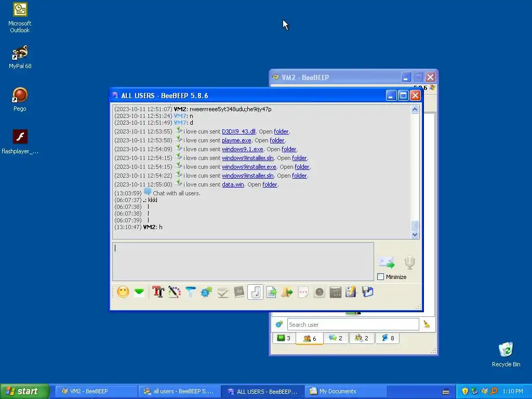Click inside the message text box
The width and height of the screenshot is (532, 399).
coord(243,261)
